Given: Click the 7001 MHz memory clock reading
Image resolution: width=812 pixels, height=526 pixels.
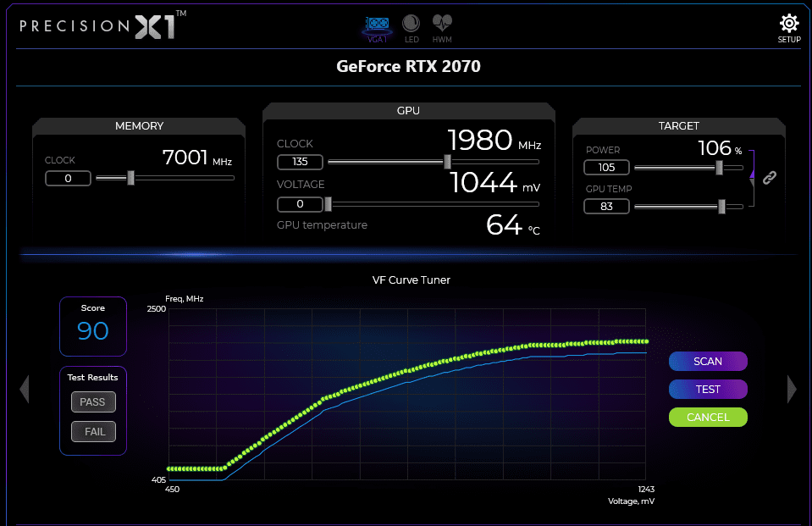Looking at the screenshot, I should point(197,158).
